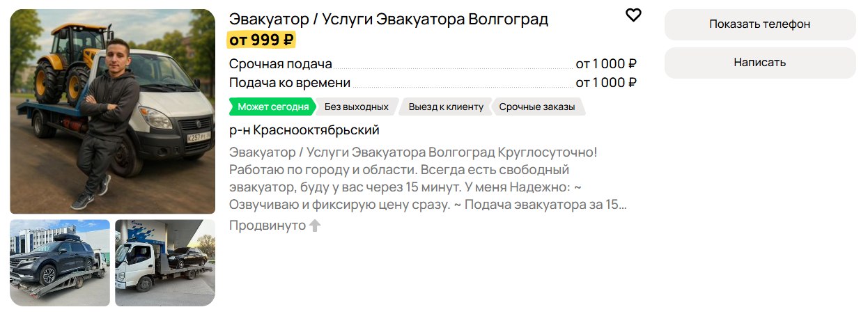Add listing to favorites with heart icon

coord(633,15)
